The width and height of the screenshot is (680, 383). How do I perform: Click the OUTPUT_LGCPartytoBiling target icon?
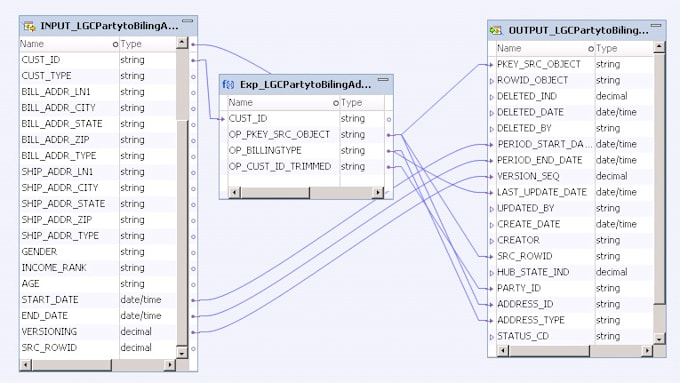[496, 30]
